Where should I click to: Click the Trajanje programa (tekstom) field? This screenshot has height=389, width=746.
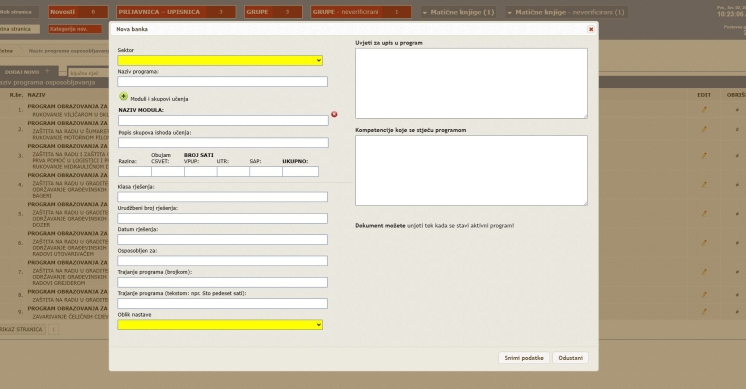(222, 303)
